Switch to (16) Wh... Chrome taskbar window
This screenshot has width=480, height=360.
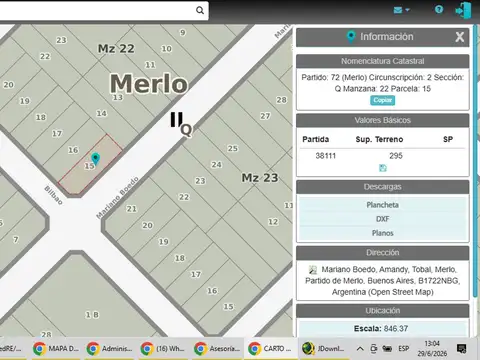163,349
